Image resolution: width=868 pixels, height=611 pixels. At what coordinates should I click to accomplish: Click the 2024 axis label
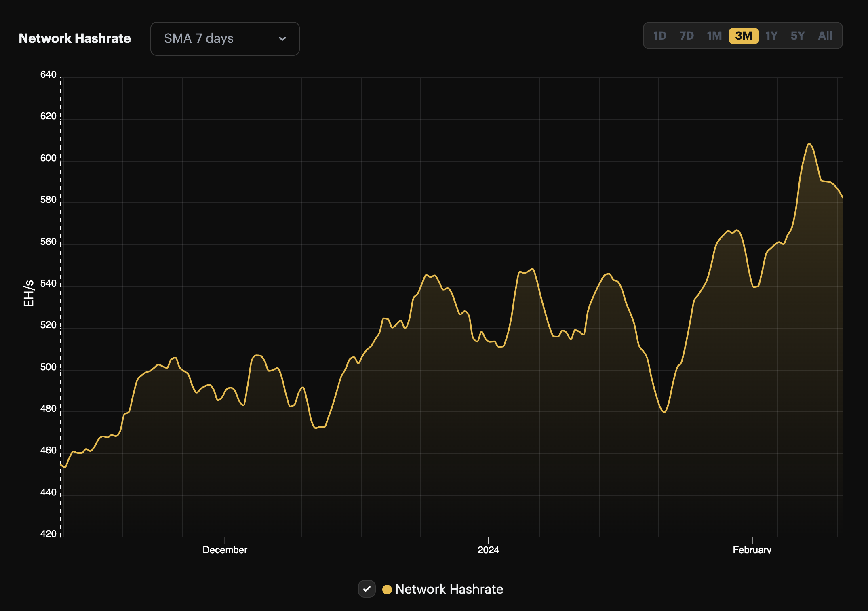[x=487, y=550]
